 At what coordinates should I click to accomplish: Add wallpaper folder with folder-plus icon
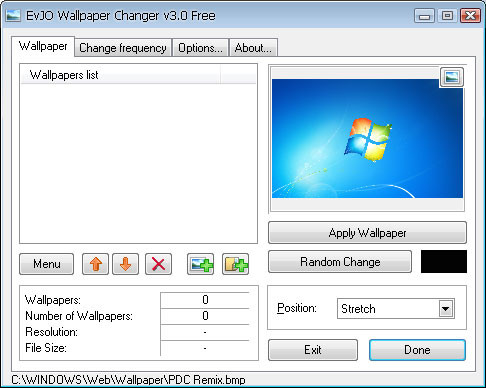click(235, 264)
